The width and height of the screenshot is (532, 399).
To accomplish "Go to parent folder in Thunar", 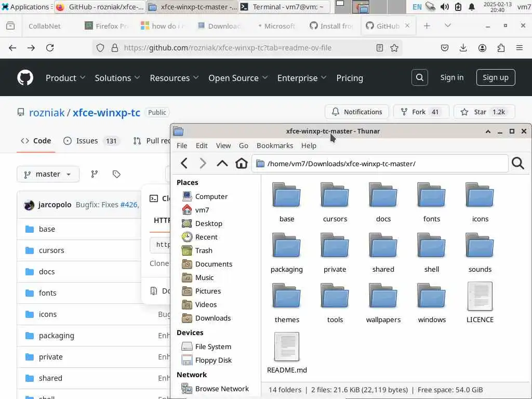I will pos(222,164).
